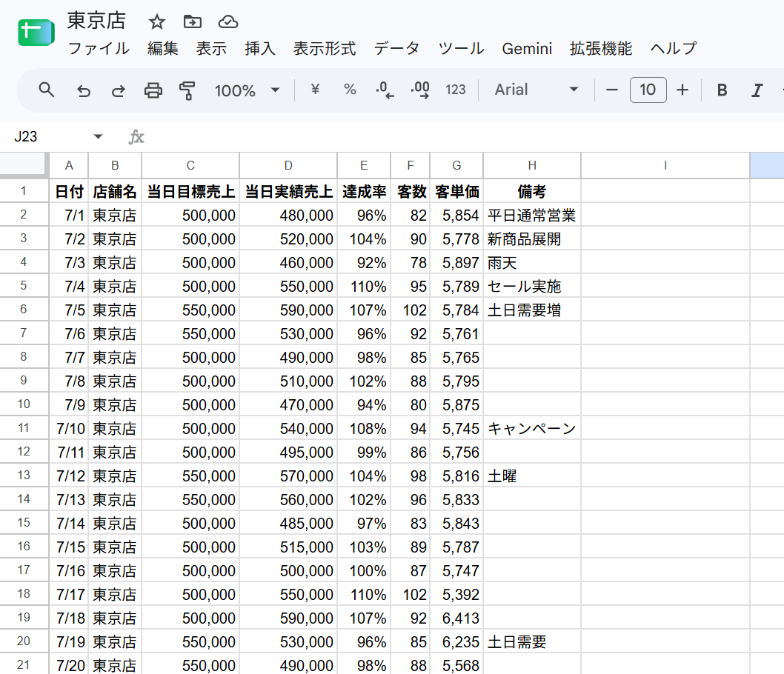Select column D header

(x=288, y=165)
